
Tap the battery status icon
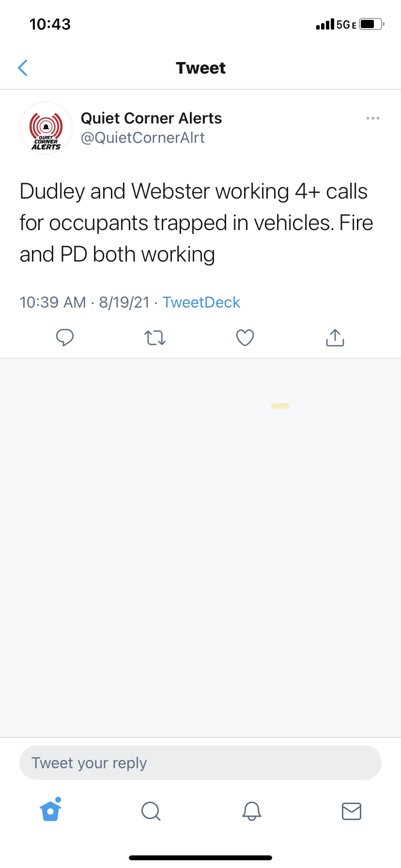coord(372,24)
